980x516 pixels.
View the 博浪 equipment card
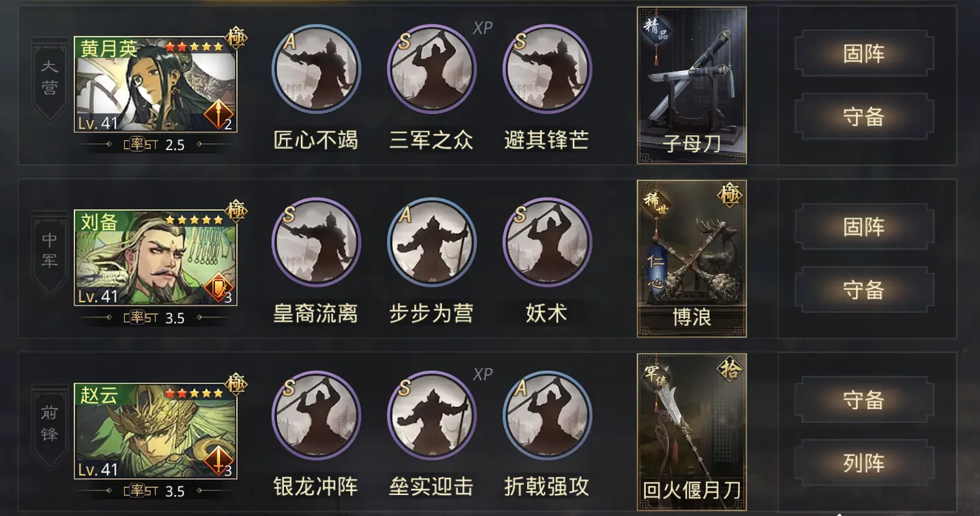[x=692, y=259]
